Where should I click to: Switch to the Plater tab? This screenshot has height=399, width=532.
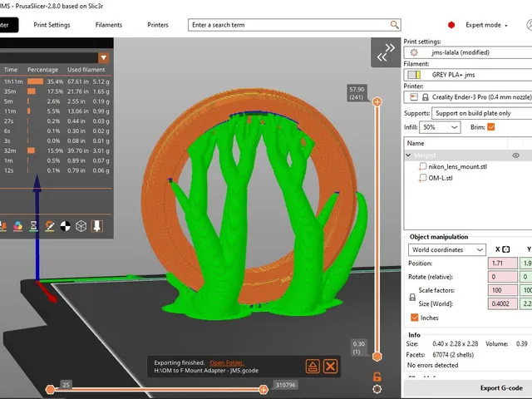coord(8,25)
